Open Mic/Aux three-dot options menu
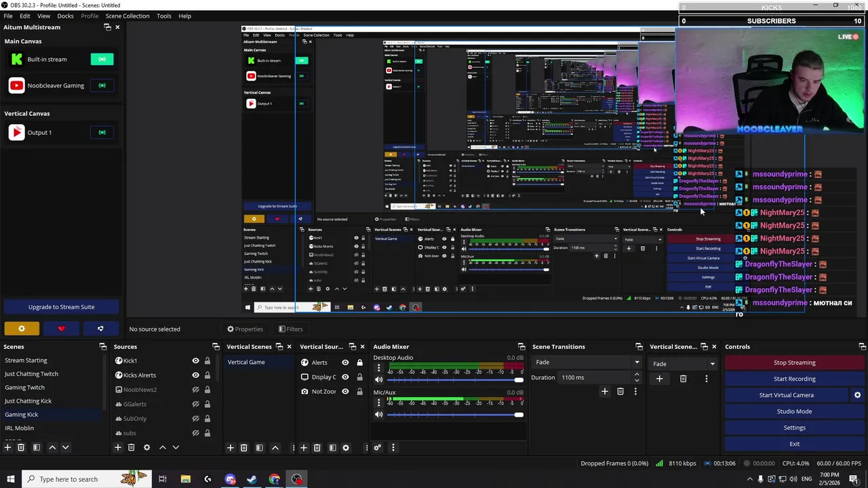868x488 pixels. (378, 403)
